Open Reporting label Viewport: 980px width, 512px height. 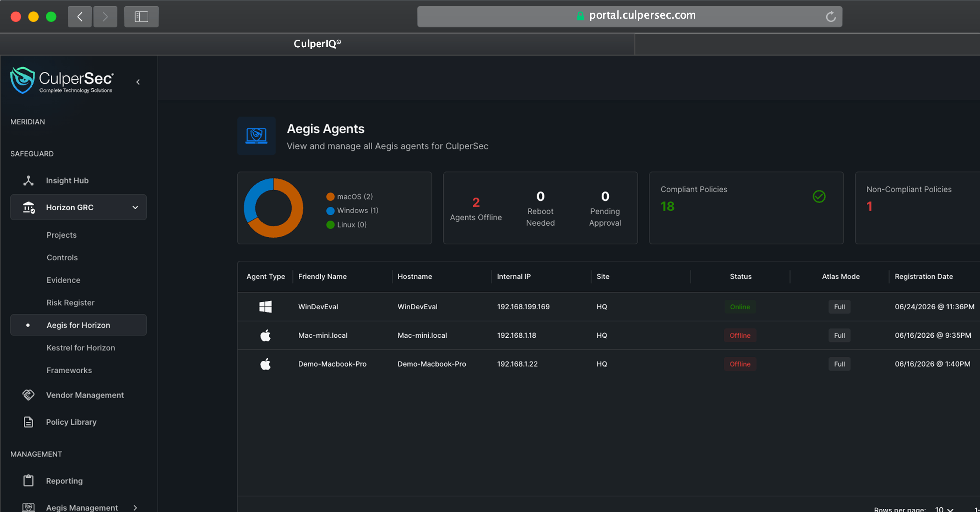[x=65, y=481]
